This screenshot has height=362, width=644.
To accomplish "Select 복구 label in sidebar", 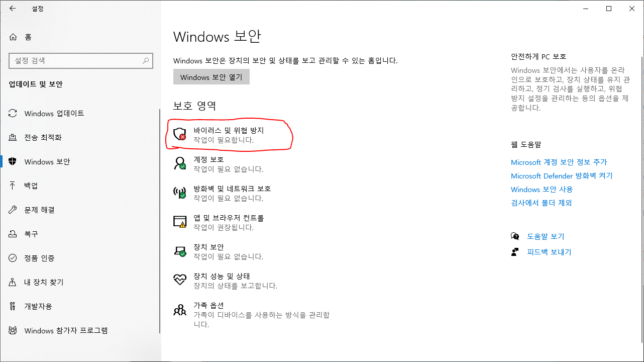I will click(31, 234).
